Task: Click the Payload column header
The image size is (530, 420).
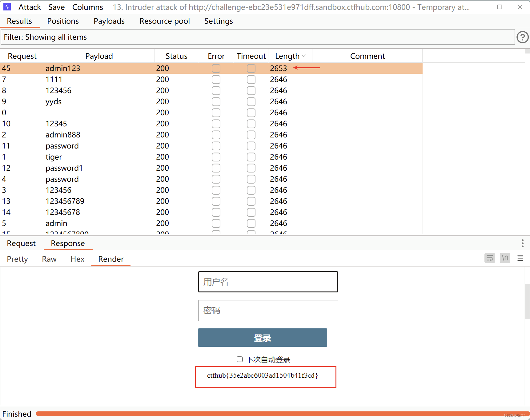Action: 99,56
